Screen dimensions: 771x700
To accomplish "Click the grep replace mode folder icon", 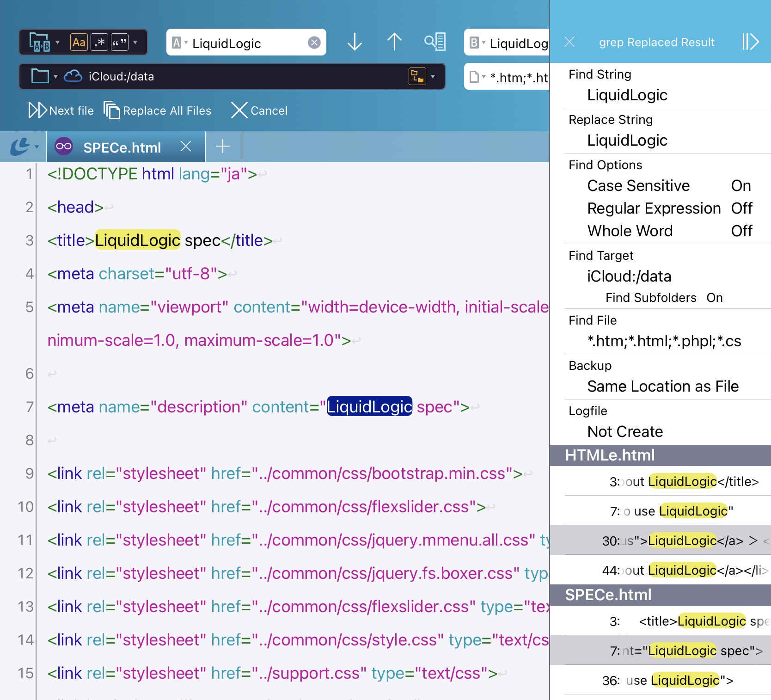I will pos(40,43).
